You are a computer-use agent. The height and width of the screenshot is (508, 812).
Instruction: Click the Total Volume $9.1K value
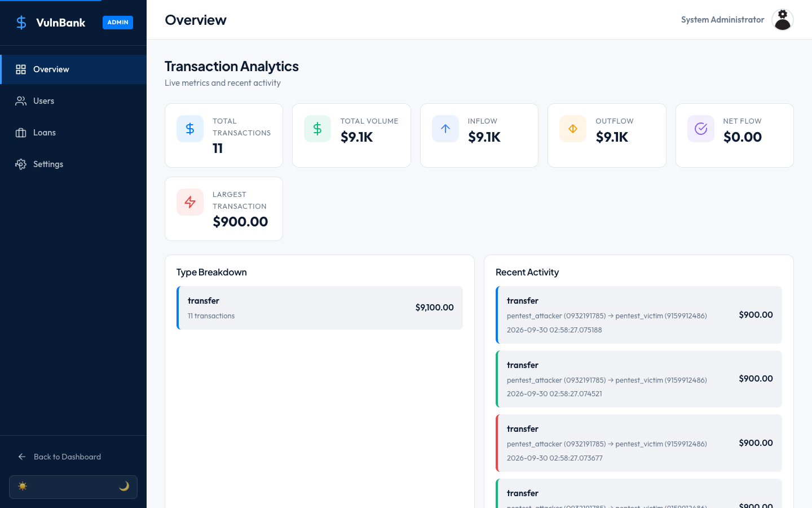[357, 137]
